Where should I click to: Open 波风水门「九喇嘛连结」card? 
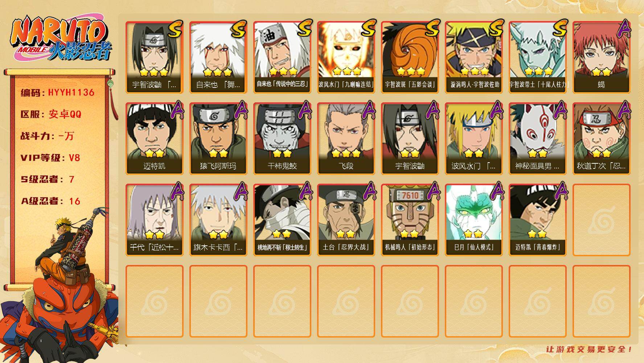point(346,57)
